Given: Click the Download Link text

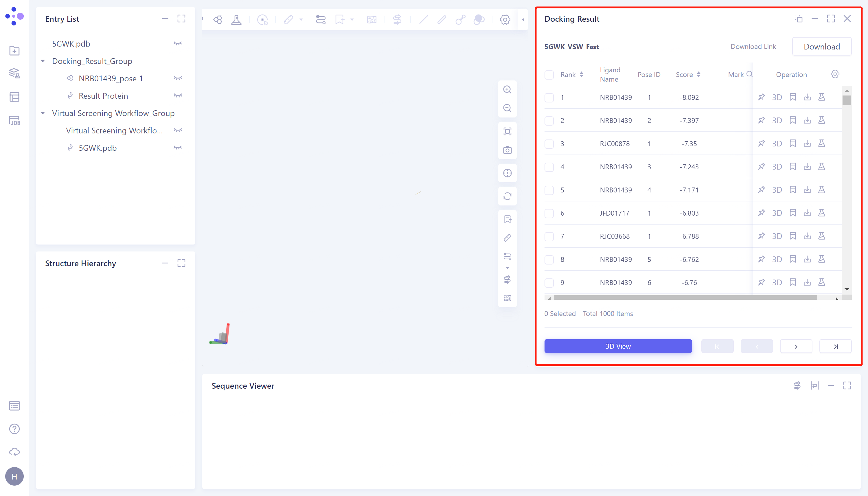Looking at the screenshot, I should point(753,47).
